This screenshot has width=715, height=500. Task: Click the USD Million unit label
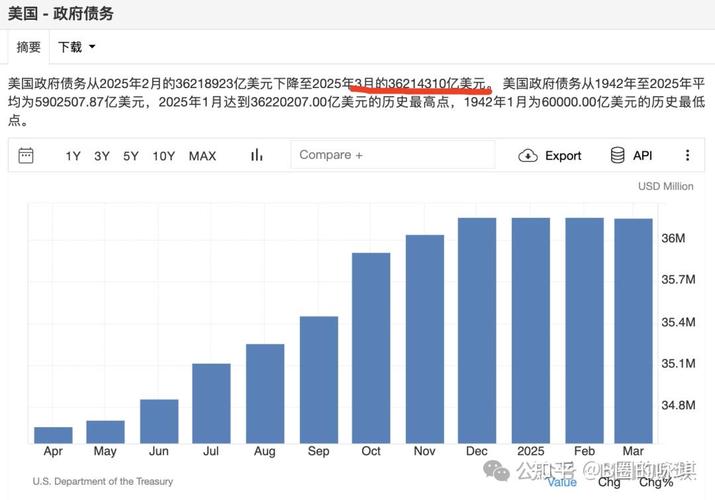(x=665, y=186)
